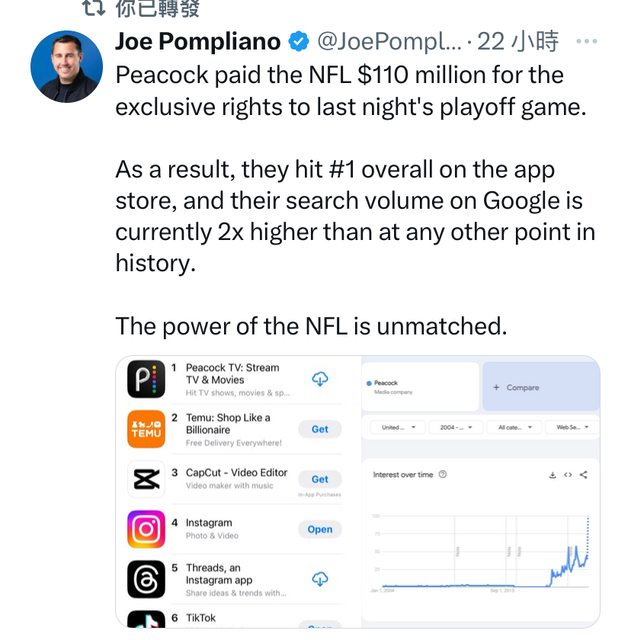
Task: Click the Peacock TV app icon
Action: [x=146, y=379]
